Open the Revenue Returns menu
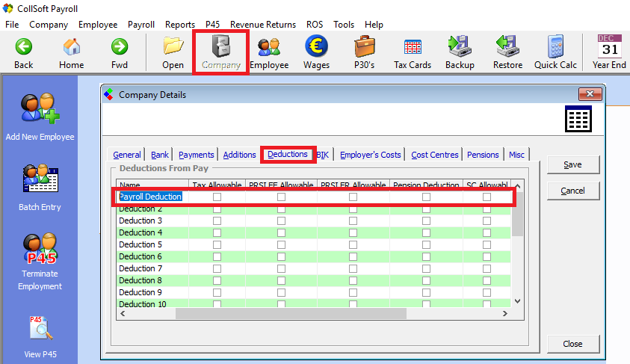This screenshot has width=630, height=364. pyautogui.click(x=262, y=25)
